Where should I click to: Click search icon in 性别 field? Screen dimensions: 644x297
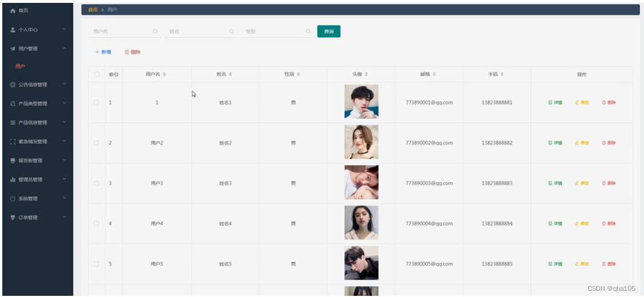[x=308, y=31]
